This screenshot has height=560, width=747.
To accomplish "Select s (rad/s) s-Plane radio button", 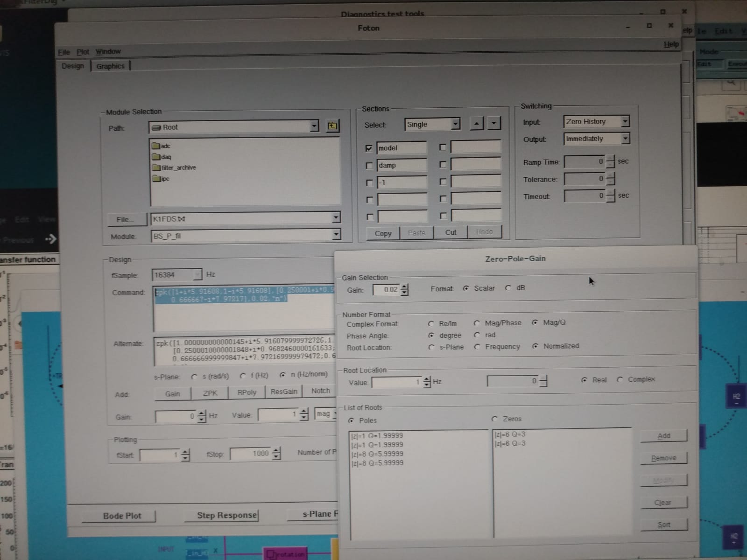I will (194, 377).
